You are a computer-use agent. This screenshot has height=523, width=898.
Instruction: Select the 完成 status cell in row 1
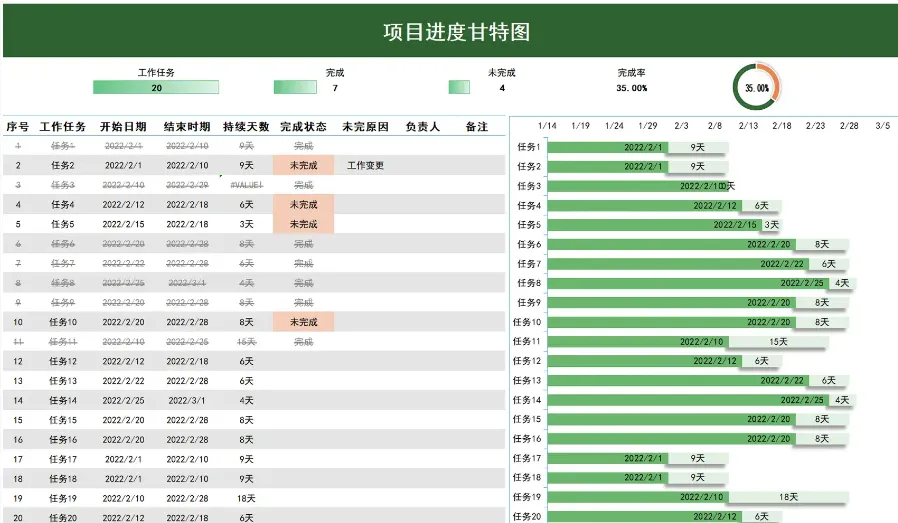(304, 146)
